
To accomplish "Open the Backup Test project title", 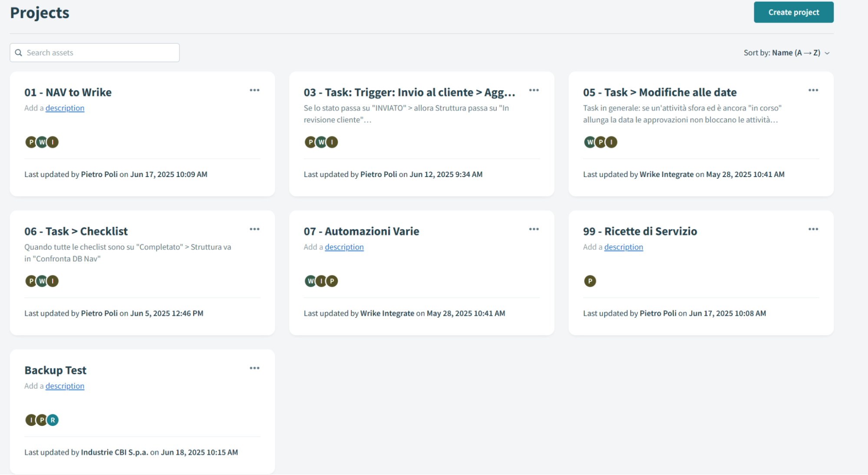I will 55,370.
